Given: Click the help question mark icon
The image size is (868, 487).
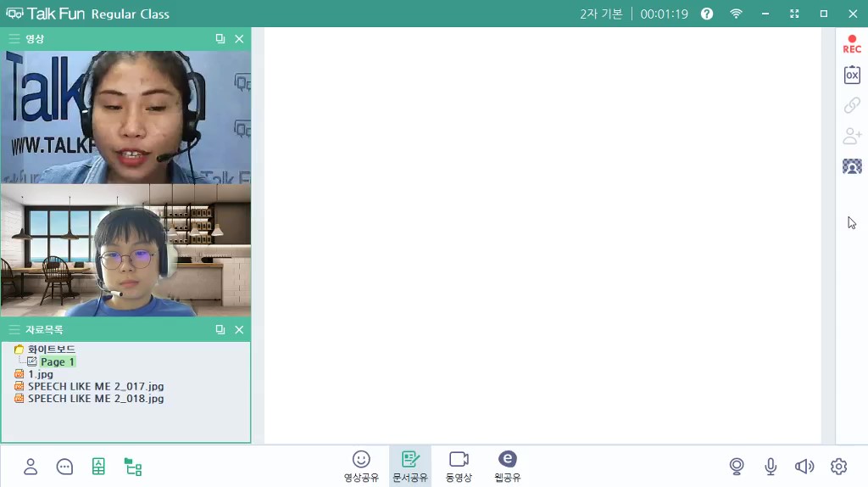Looking at the screenshot, I should [x=707, y=14].
